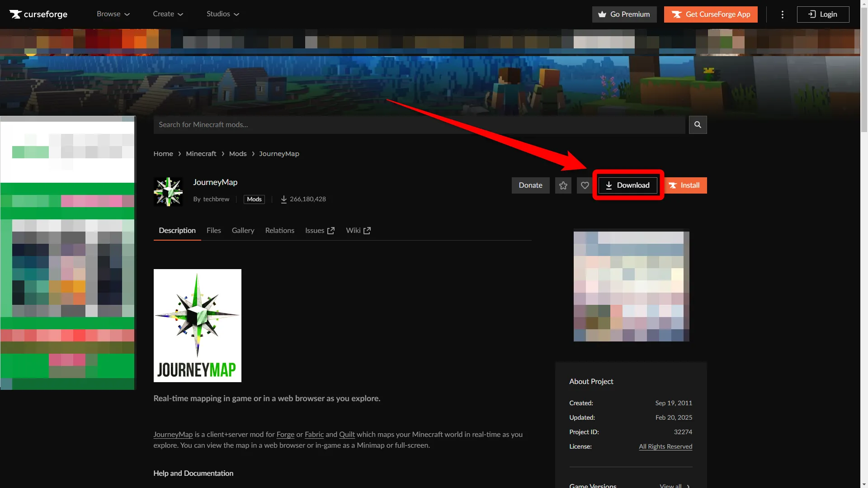Switch to the Relations tab

pos(280,231)
